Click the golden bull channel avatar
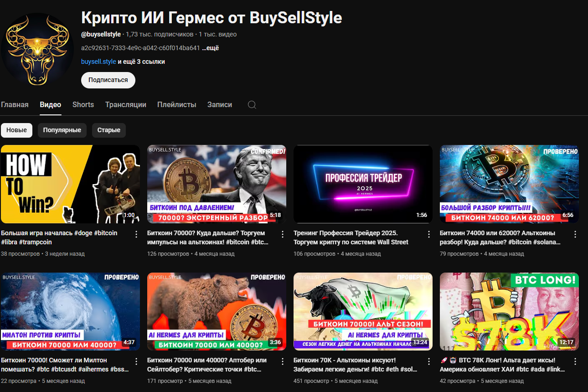Image resolution: width=588 pixels, height=392 pixels. coord(37,50)
